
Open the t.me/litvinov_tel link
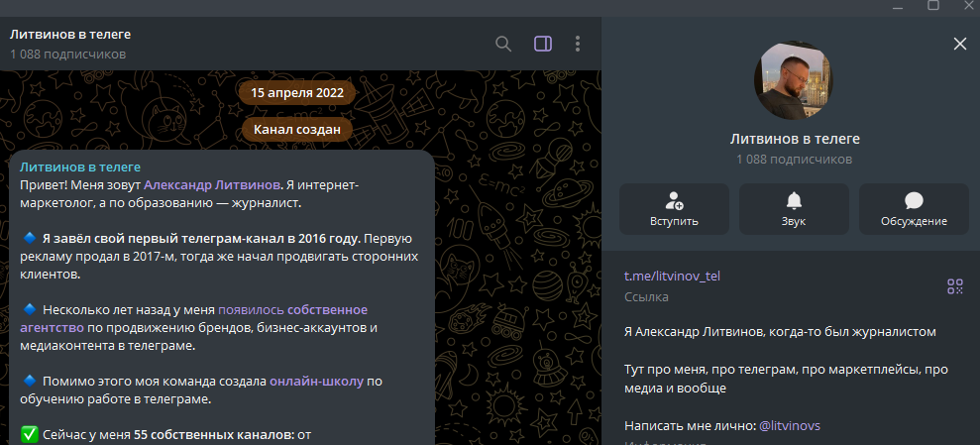click(x=672, y=277)
